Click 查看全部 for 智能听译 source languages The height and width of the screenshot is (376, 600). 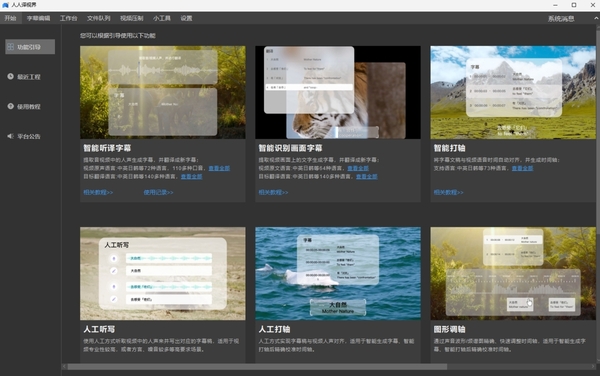[x=219, y=168]
